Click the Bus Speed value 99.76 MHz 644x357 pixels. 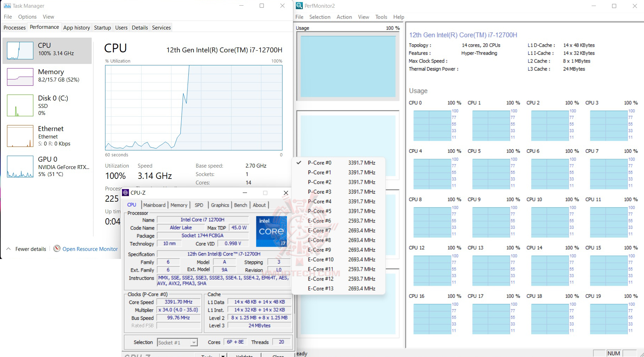pos(179,318)
